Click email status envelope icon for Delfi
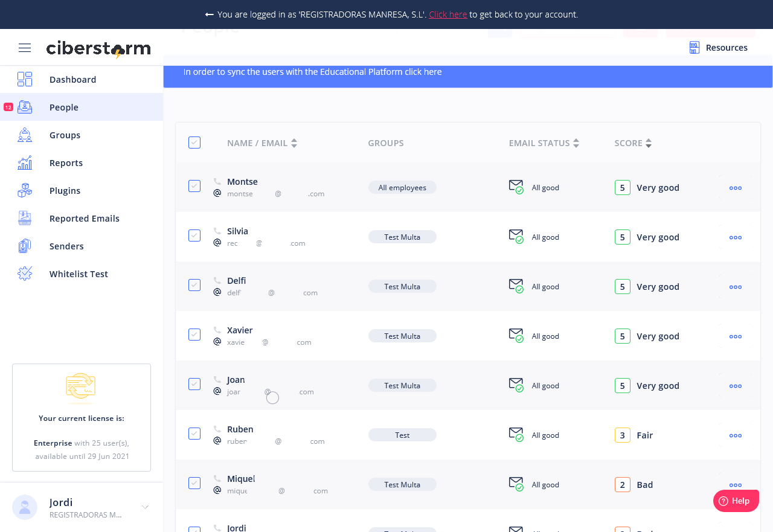Screen dimensions: 773x532 (x=516, y=286)
